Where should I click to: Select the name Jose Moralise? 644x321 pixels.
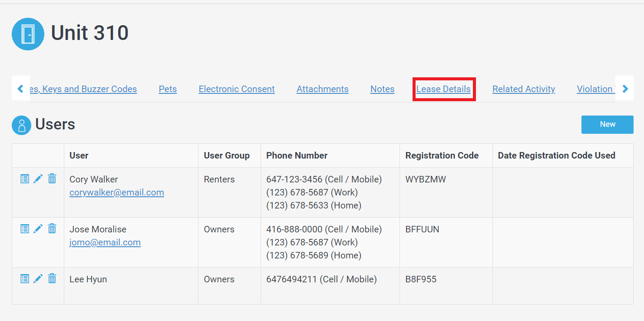tap(98, 229)
